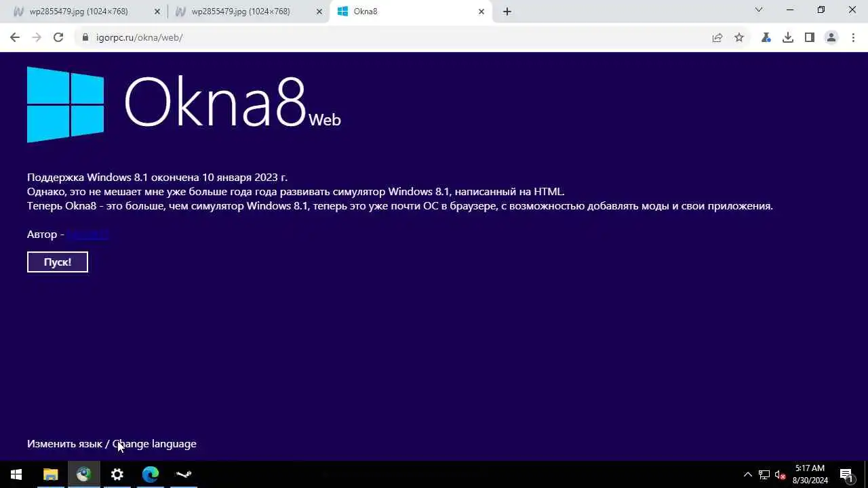Viewport: 868px width, 488px height.
Task: Restore down the browser window
Action: pyautogui.click(x=821, y=9)
